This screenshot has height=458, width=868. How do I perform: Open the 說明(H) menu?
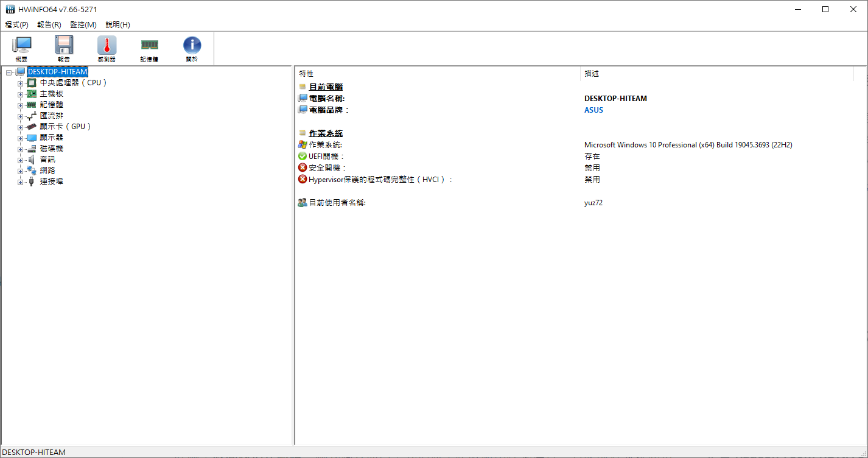tap(117, 25)
